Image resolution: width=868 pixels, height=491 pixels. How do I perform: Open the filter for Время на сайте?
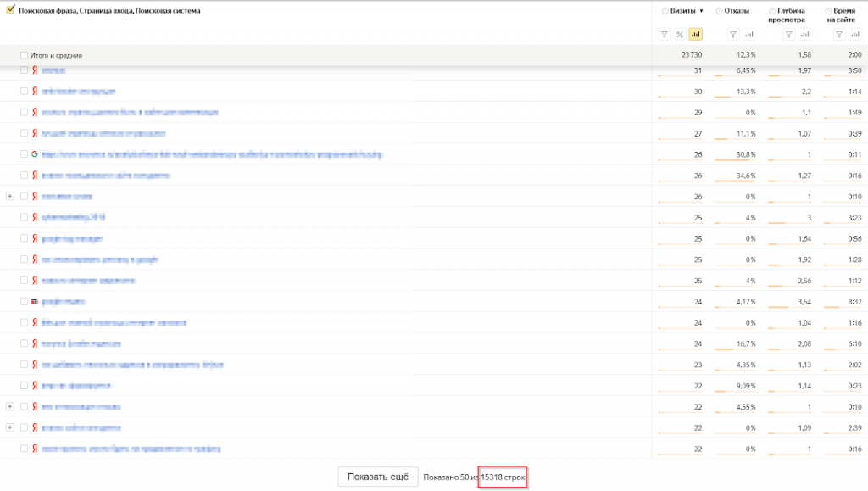coord(839,35)
